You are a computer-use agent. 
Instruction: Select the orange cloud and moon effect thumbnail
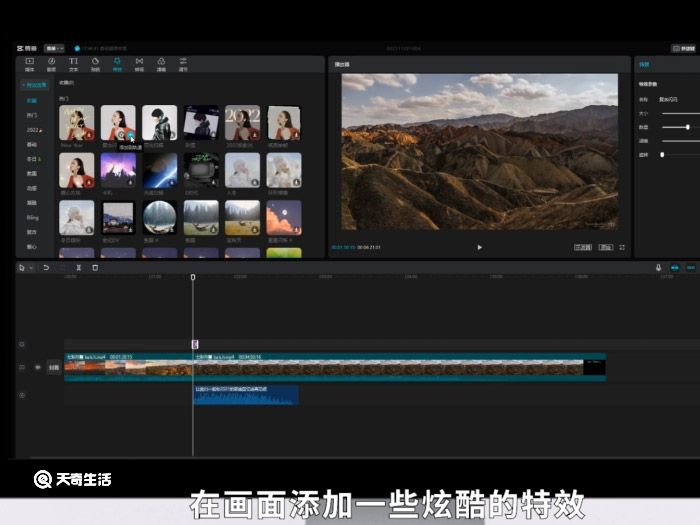point(284,218)
